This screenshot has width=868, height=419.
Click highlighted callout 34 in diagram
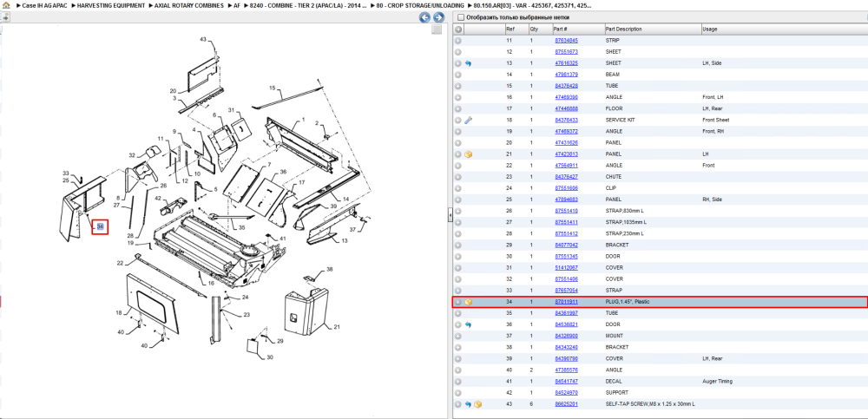point(100,227)
